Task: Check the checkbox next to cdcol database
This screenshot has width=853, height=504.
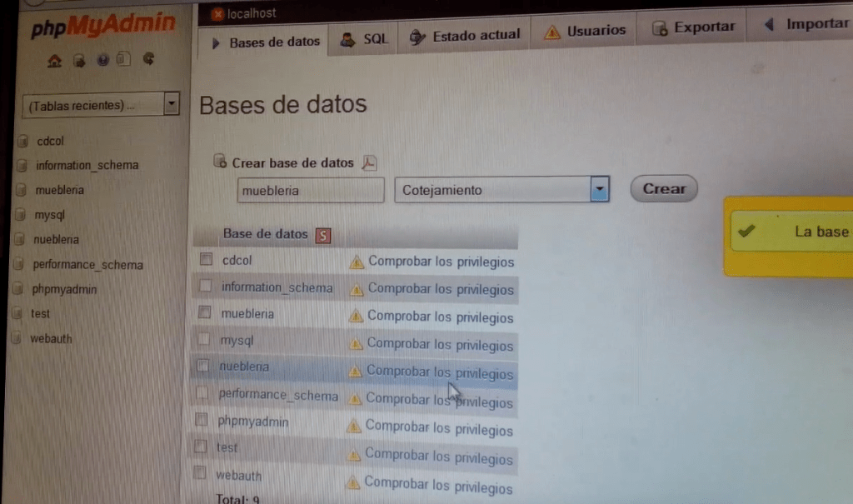Action: pos(206,259)
